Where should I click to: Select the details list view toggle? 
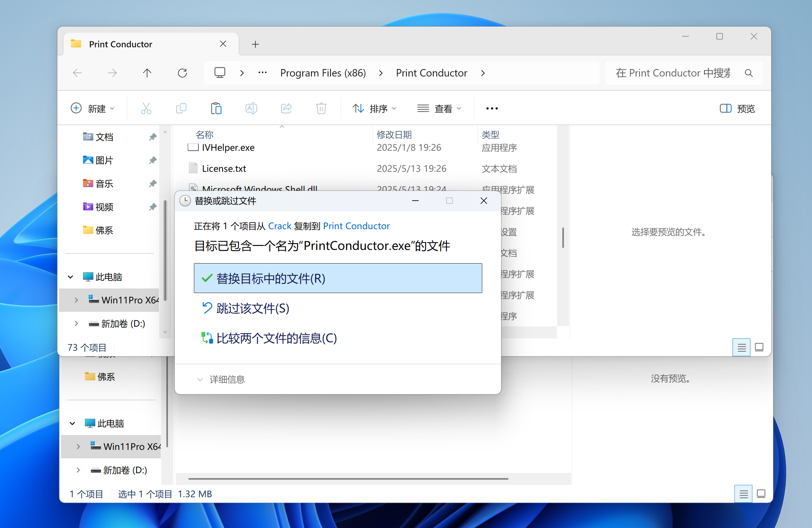coord(741,347)
